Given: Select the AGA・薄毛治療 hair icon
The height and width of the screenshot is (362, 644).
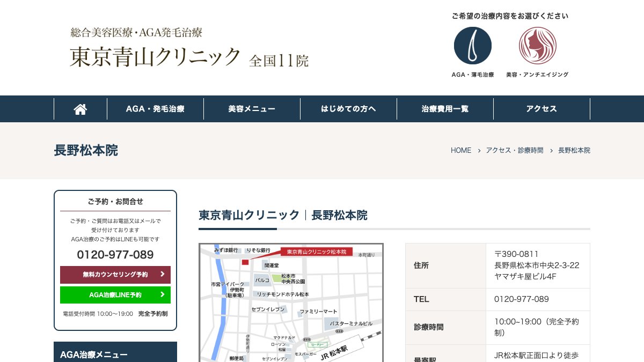Looking at the screenshot, I should click(473, 46).
